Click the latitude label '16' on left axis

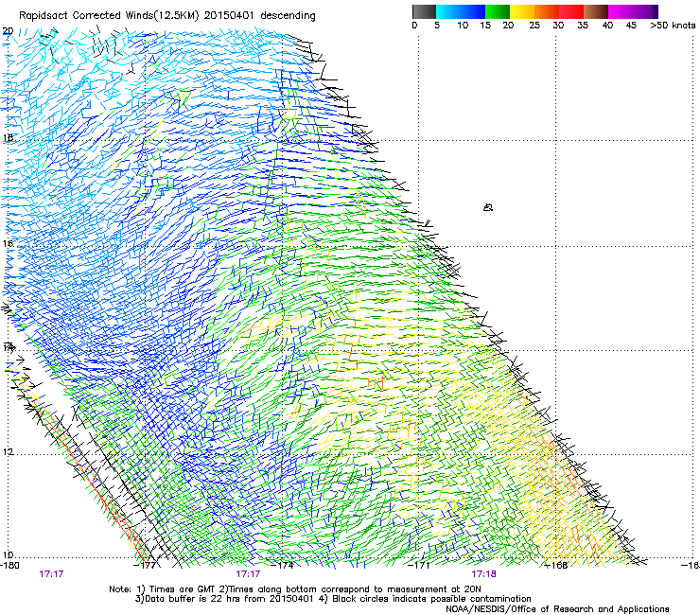[x=8, y=244]
